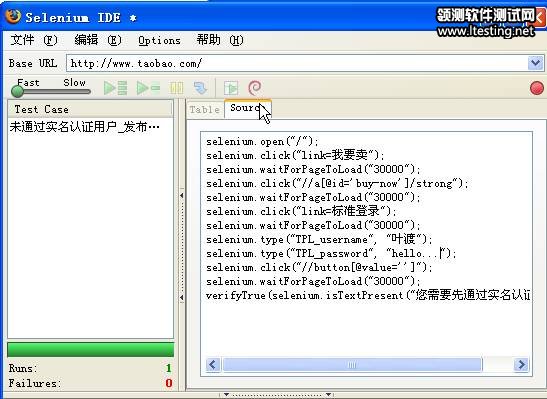Click the bottom log panel splitter grip

click(277, 394)
